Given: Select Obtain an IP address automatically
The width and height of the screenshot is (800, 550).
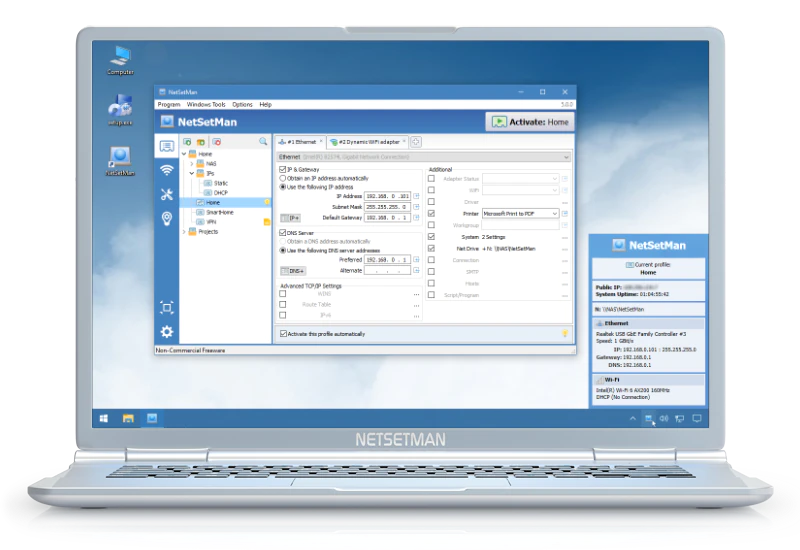Looking at the screenshot, I should pos(283,179).
